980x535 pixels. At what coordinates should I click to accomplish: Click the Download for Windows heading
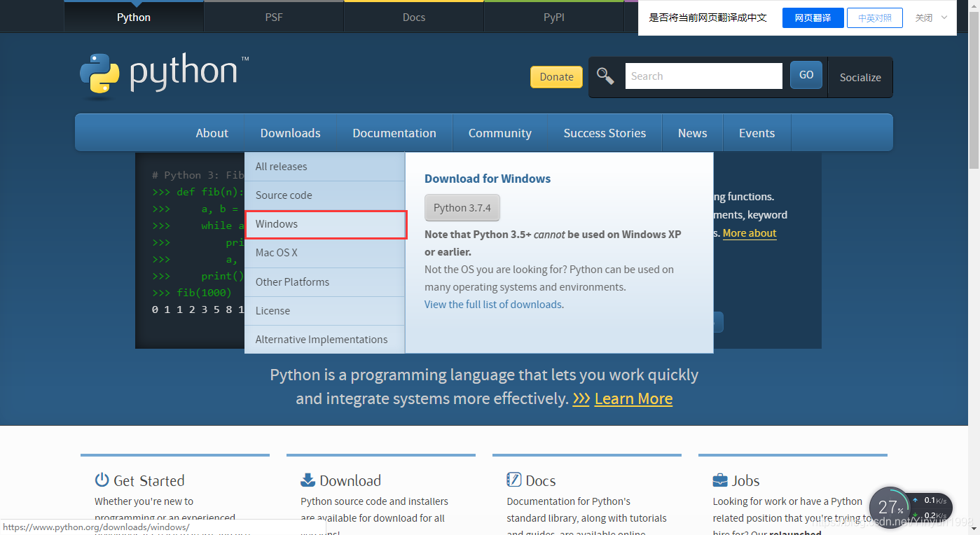point(488,179)
